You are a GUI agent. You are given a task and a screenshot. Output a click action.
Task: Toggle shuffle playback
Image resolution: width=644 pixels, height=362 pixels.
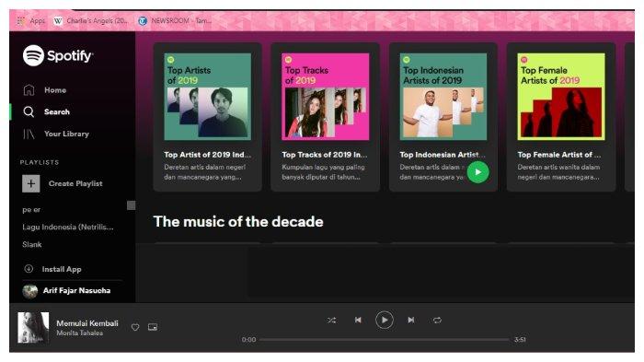[x=332, y=320]
